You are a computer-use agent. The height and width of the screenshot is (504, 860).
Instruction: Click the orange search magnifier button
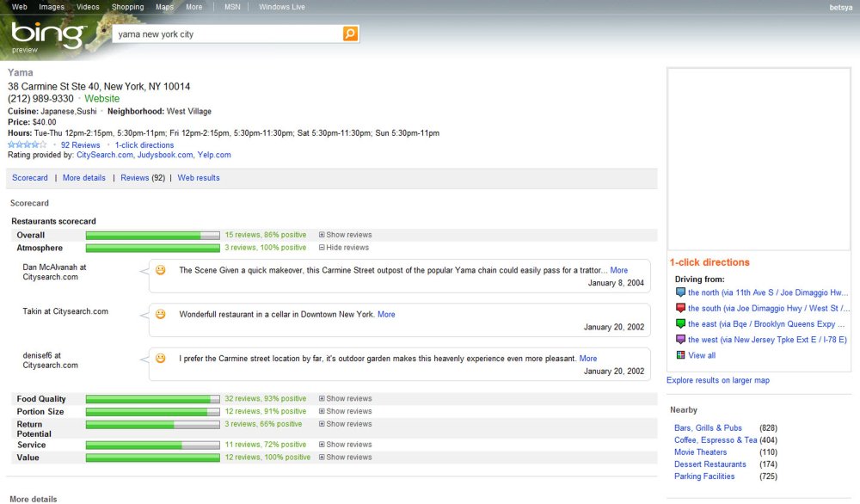(350, 34)
